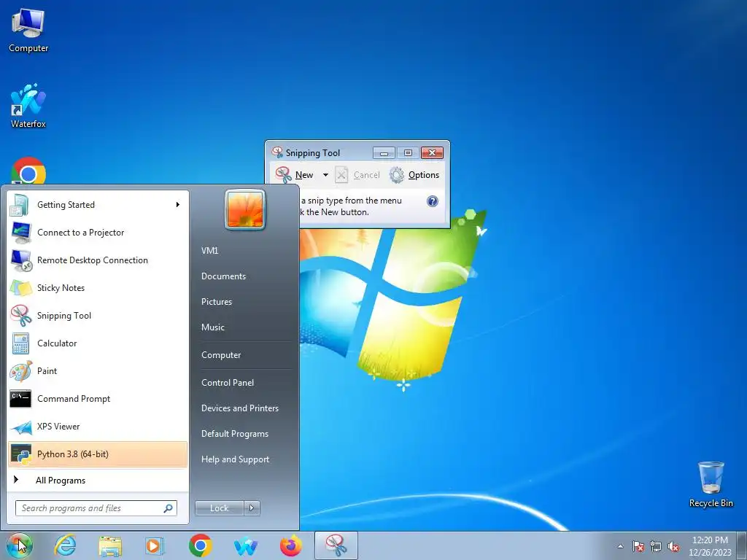
Task: Open the New snip type dropdown arrow
Action: tap(325, 175)
